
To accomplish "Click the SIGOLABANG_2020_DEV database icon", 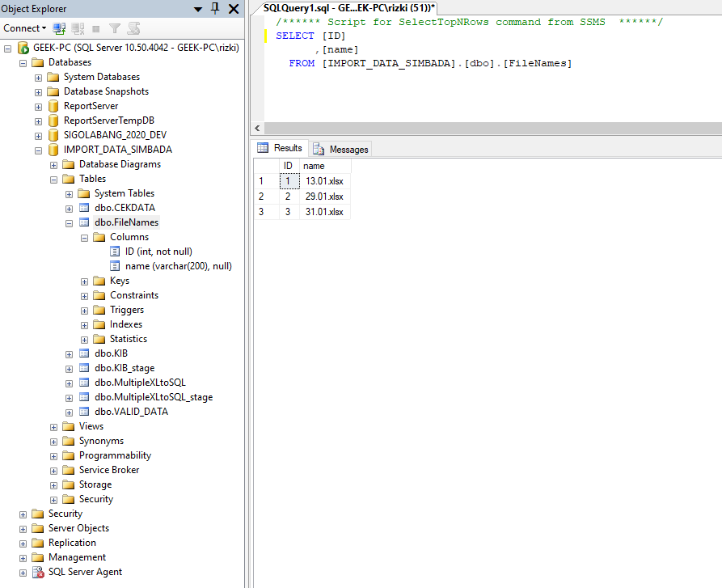I will [x=53, y=135].
